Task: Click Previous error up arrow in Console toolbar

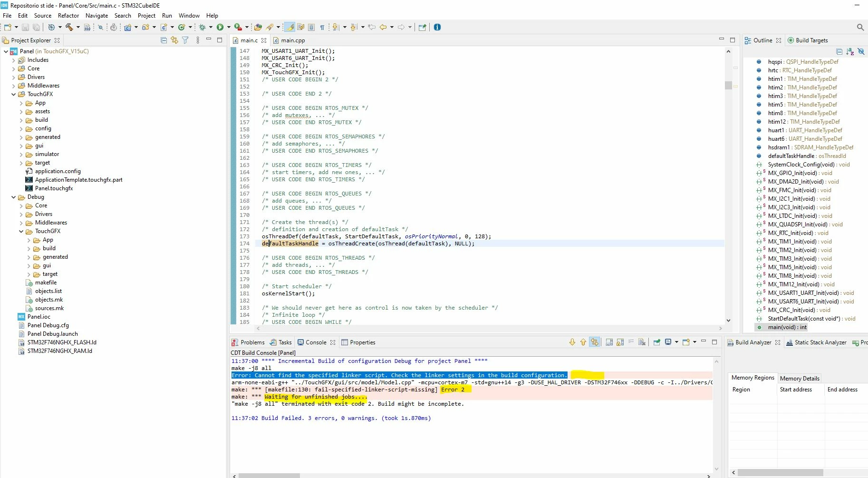Action: pos(583,342)
